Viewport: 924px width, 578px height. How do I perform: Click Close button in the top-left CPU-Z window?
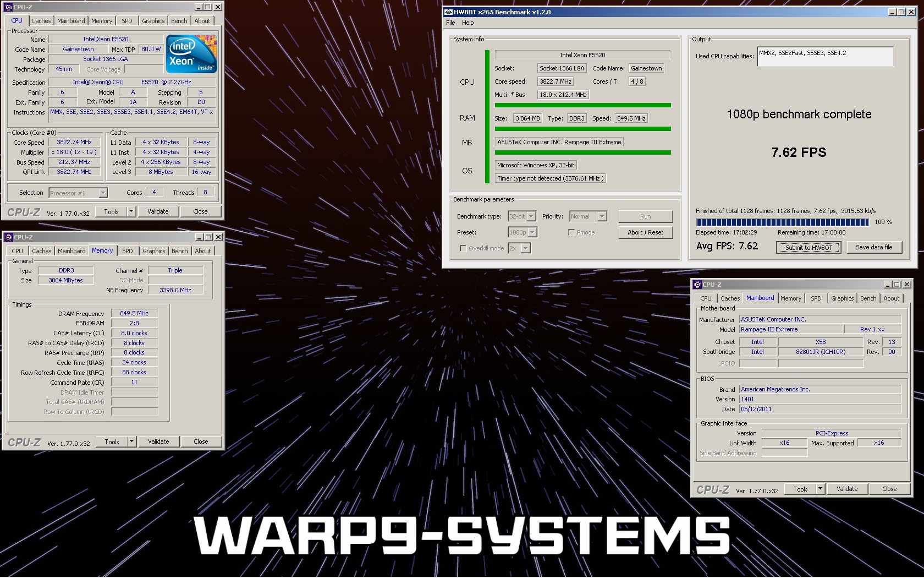click(201, 211)
